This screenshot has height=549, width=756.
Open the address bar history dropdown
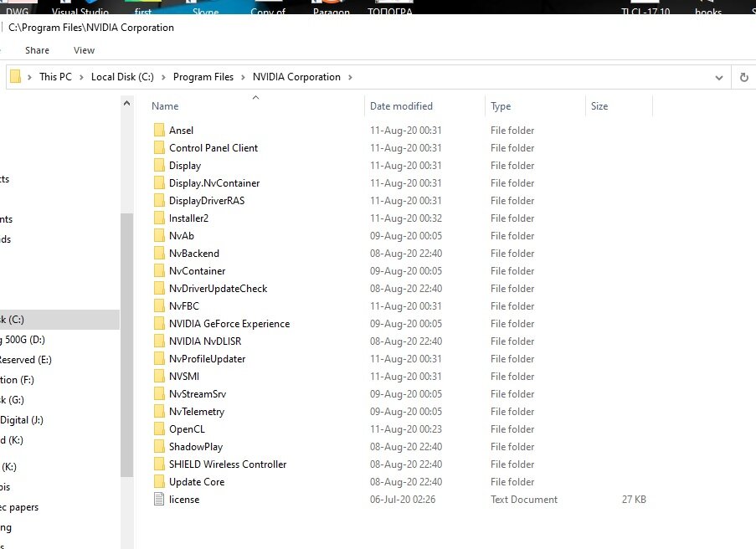[719, 78]
